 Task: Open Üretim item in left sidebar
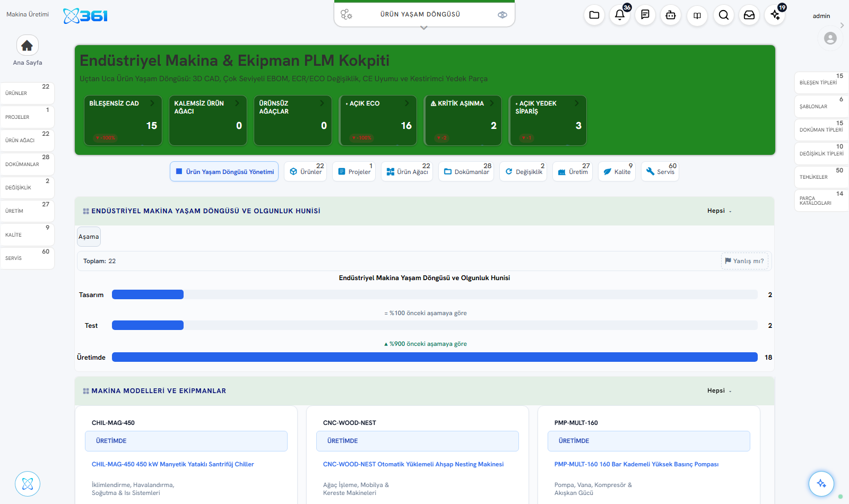pyautogui.click(x=27, y=211)
